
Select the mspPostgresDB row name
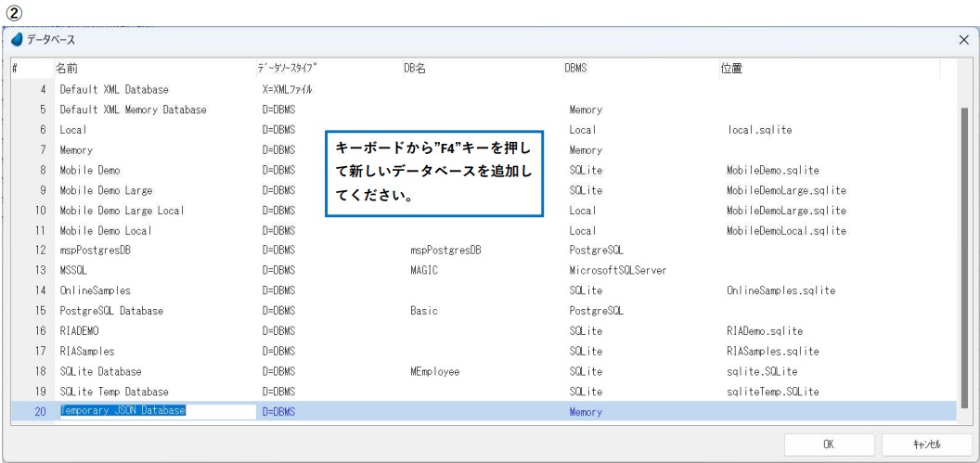[96, 251]
